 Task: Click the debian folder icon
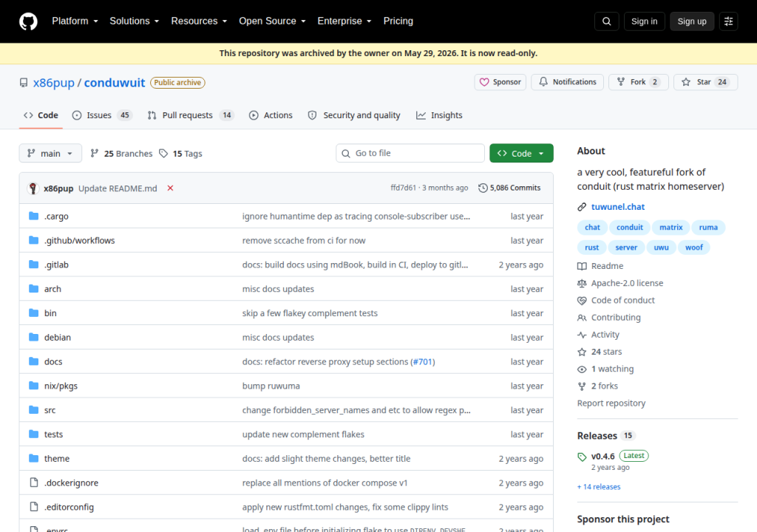(33, 337)
